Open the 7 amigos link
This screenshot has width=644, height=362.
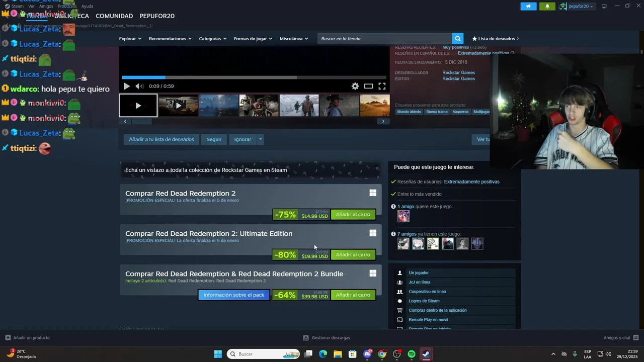407,234
